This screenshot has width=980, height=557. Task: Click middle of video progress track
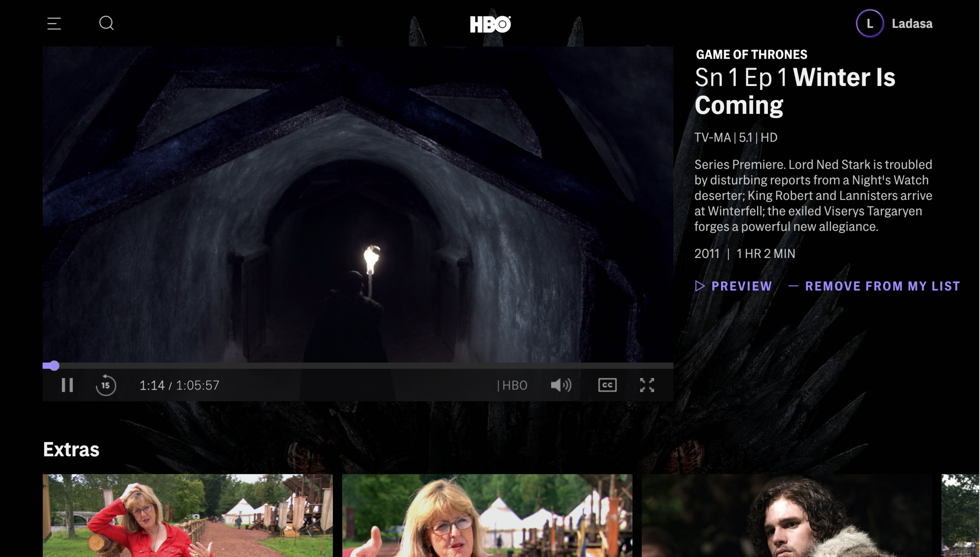click(358, 366)
